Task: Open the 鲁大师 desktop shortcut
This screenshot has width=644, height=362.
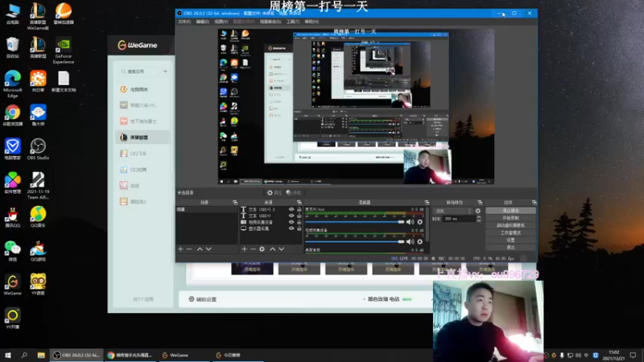Action: tap(38, 115)
